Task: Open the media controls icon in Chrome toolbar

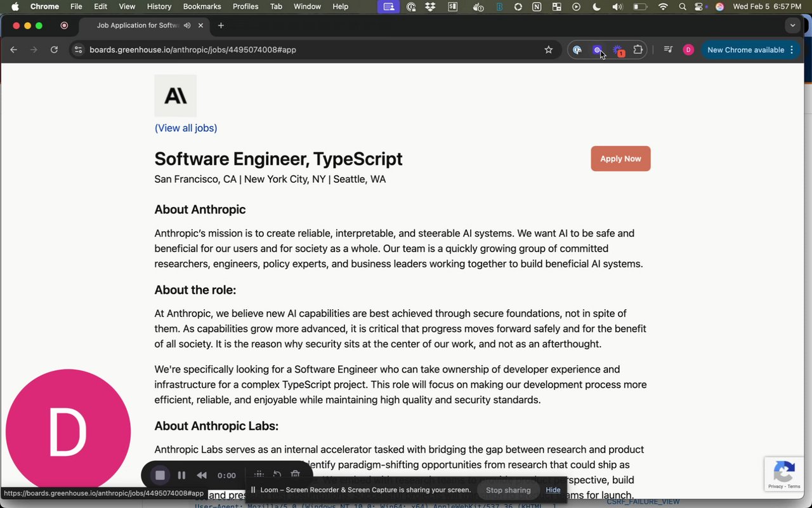Action: [668, 50]
